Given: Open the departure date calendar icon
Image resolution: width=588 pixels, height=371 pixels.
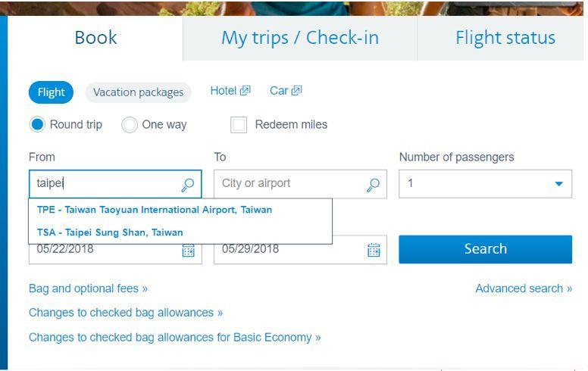Looking at the screenshot, I should (188, 251).
